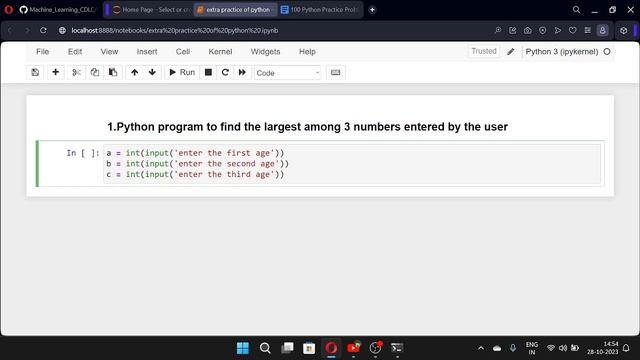
Task: Open the clock and date 28-10-2023
Action: 603,348
